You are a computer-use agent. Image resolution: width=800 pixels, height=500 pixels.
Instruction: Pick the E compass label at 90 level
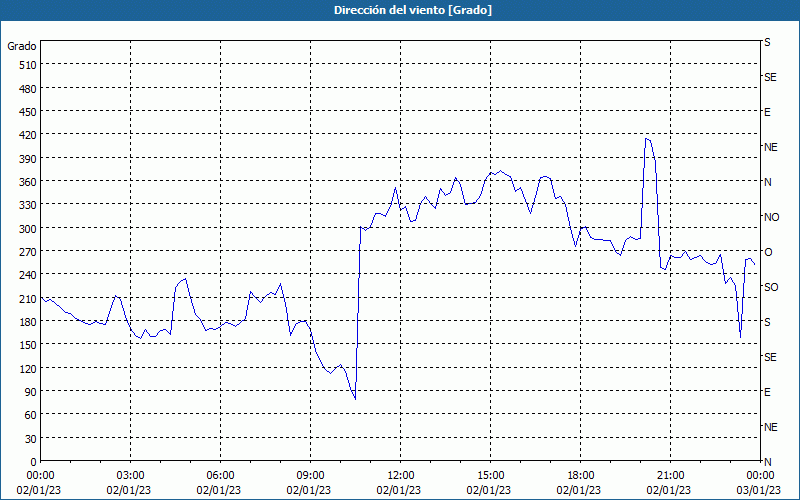click(767, 392)
